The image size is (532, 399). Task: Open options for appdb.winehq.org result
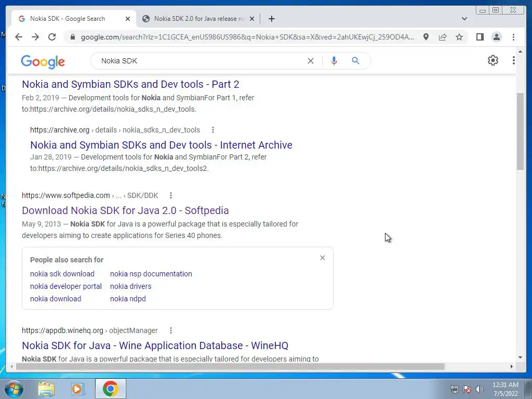tap(170, 330)
